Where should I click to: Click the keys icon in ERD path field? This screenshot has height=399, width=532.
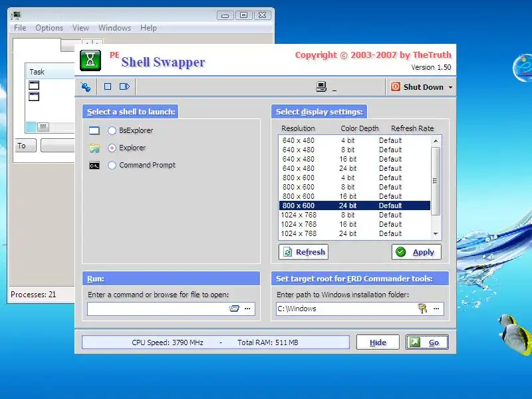coord(422,308)
